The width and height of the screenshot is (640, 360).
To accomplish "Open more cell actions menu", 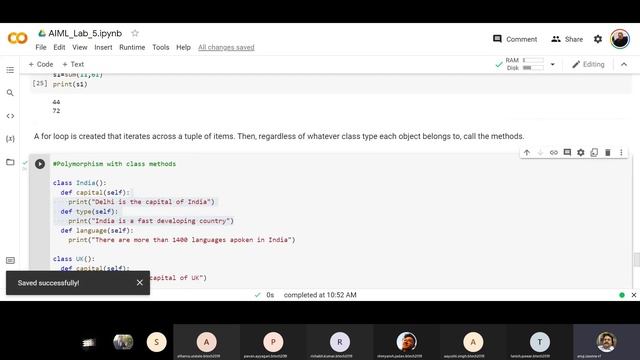I will [x=621, y=152].
